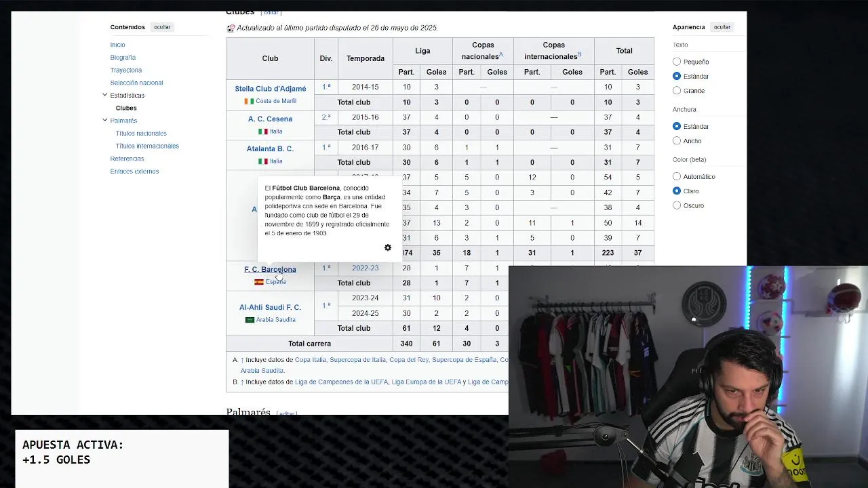Choose Claro color mode
The width and height of the screenshot is (868, 488).
coord(677,191)
